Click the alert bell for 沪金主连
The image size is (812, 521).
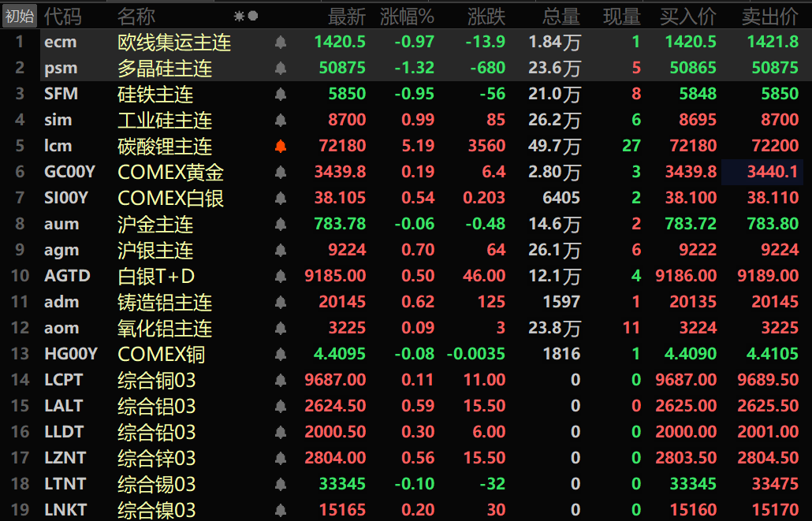(x=281, y=225)
